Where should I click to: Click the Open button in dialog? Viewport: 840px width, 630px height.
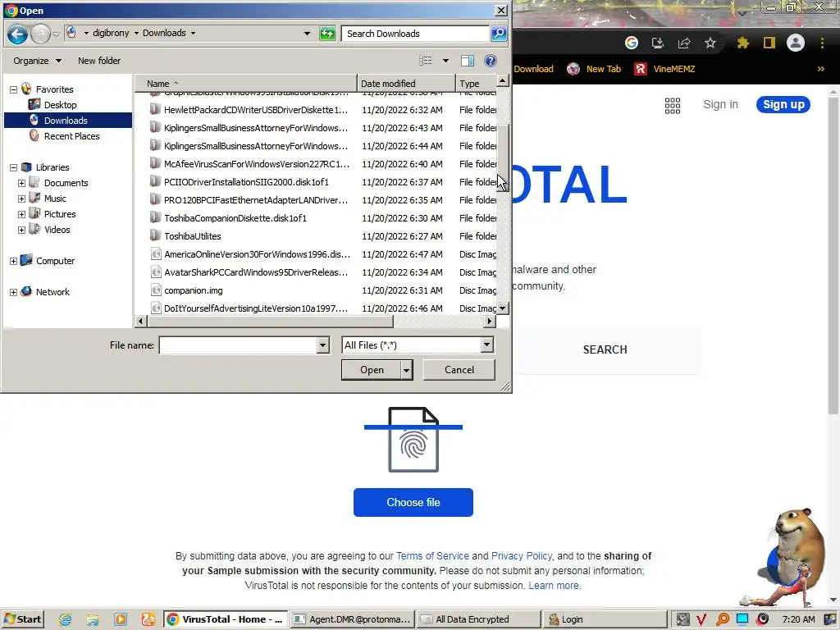pos(372,370)
